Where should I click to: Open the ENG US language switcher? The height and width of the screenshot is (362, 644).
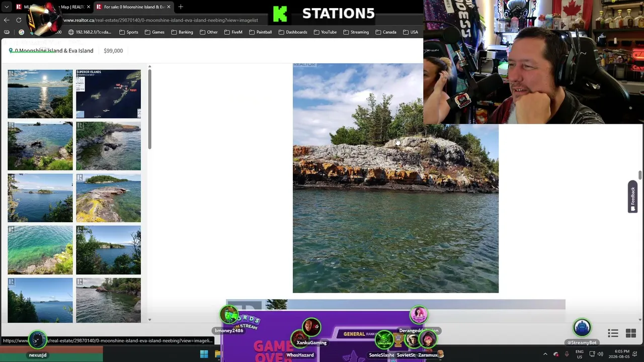[x=580, y=354]
